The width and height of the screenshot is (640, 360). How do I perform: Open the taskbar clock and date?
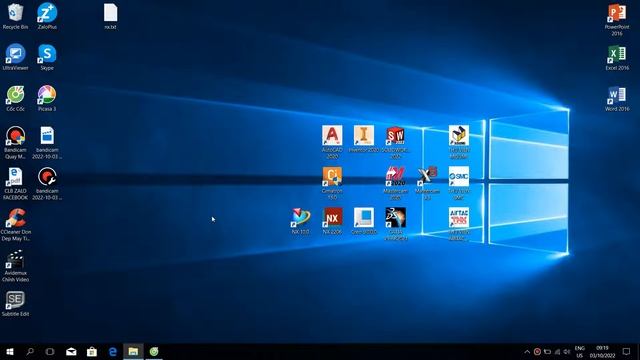[x=602, y=352]
